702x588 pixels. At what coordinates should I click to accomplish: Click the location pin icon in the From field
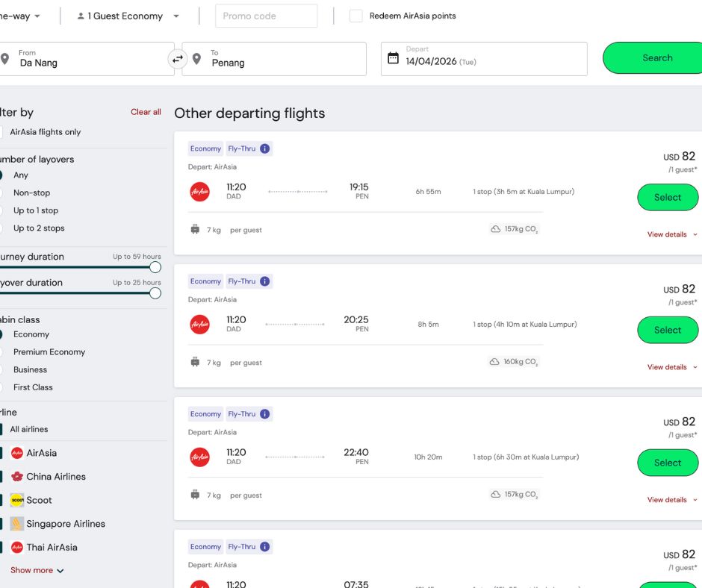click(5, 59)
